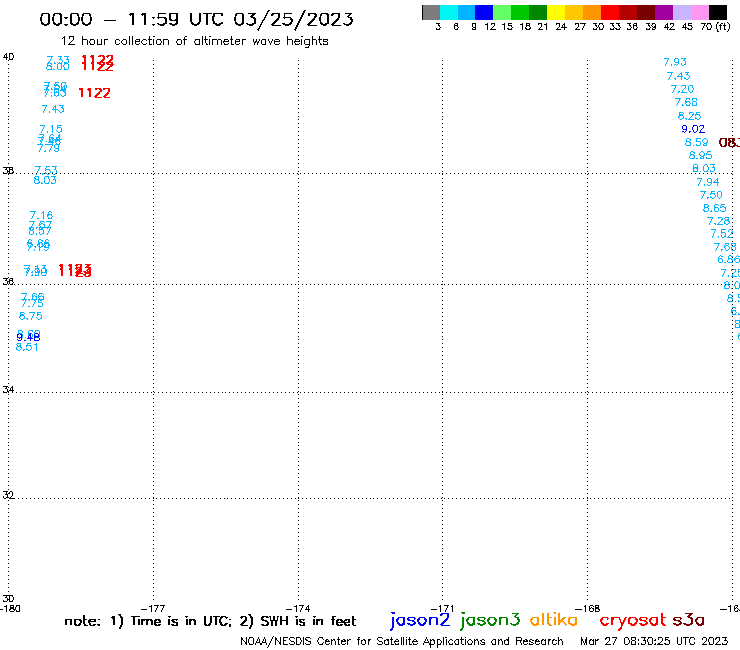Click the gray swatch in the legend
The image size is (740, 650).
tap(431, 12)
